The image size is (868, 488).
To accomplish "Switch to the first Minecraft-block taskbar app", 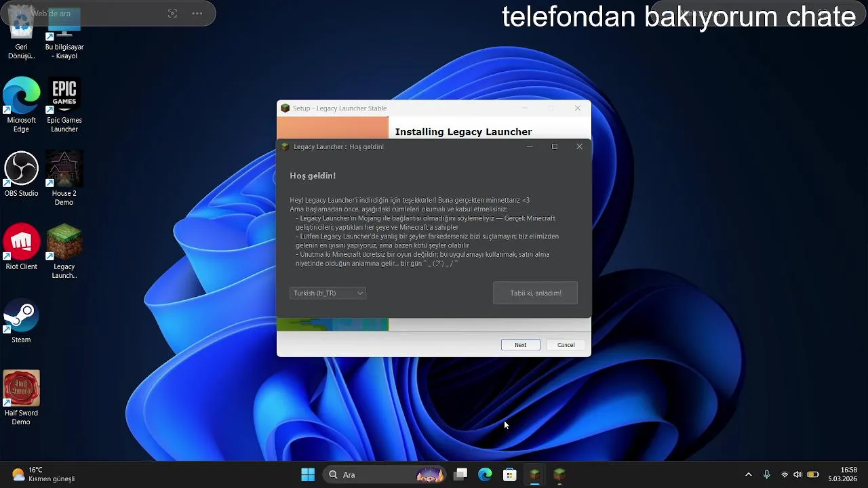I will (534, 474).
